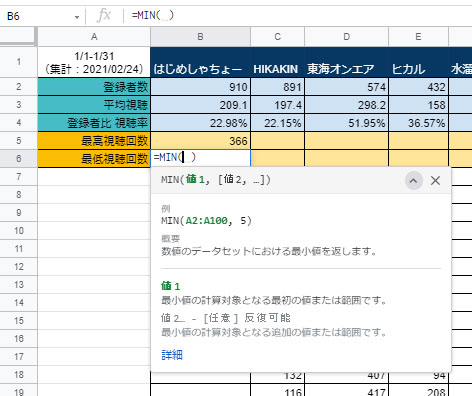Image resolution: width=472 pixels, height=396 pixels.
Task: Select column B header
Action: click(x=200, y=37)
